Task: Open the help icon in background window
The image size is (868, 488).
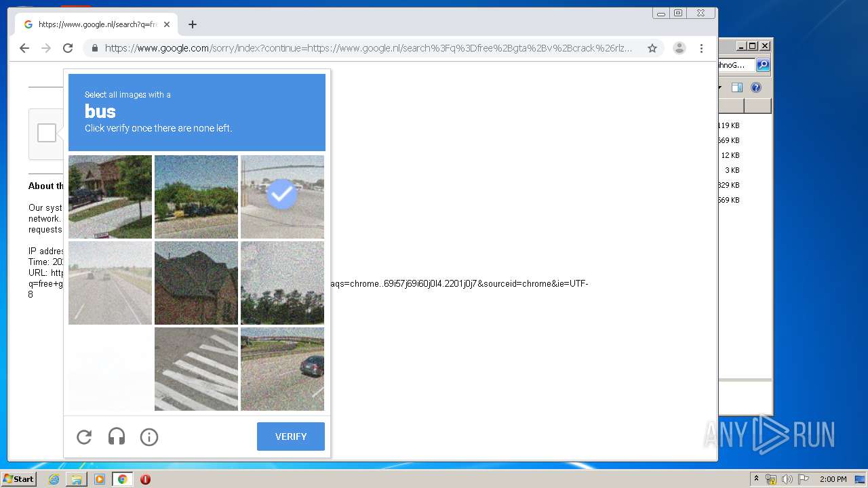Action: tap(756, 87)
